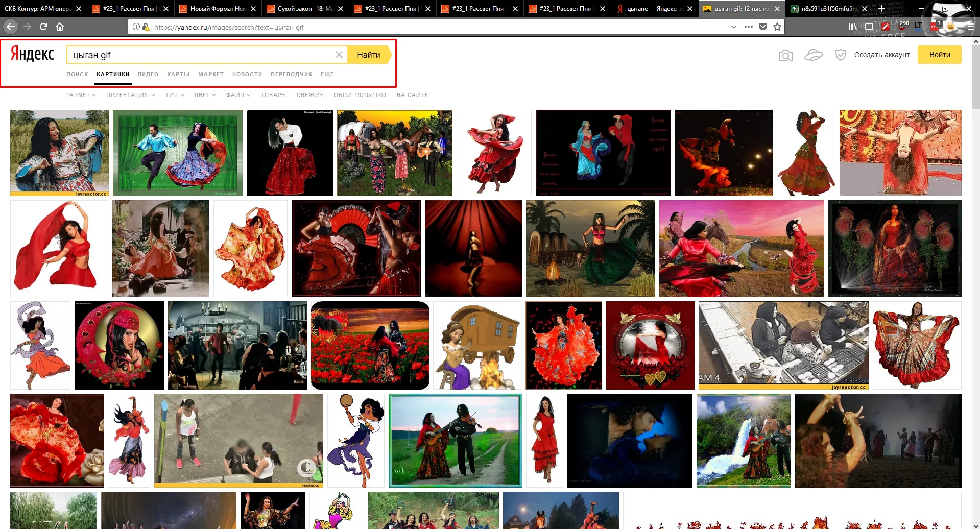
Task: Click the Yandex search input field
Action: [202, 55]
